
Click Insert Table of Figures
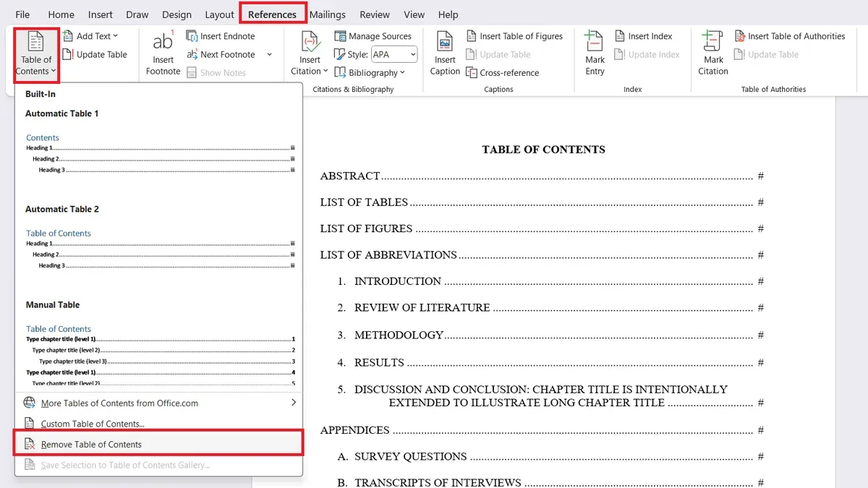(514, 36)
